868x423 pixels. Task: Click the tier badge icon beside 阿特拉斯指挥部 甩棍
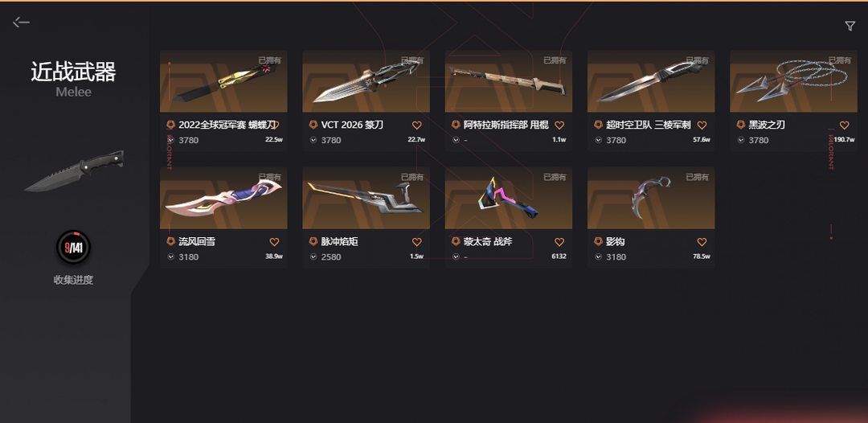(x=456, y=125)
